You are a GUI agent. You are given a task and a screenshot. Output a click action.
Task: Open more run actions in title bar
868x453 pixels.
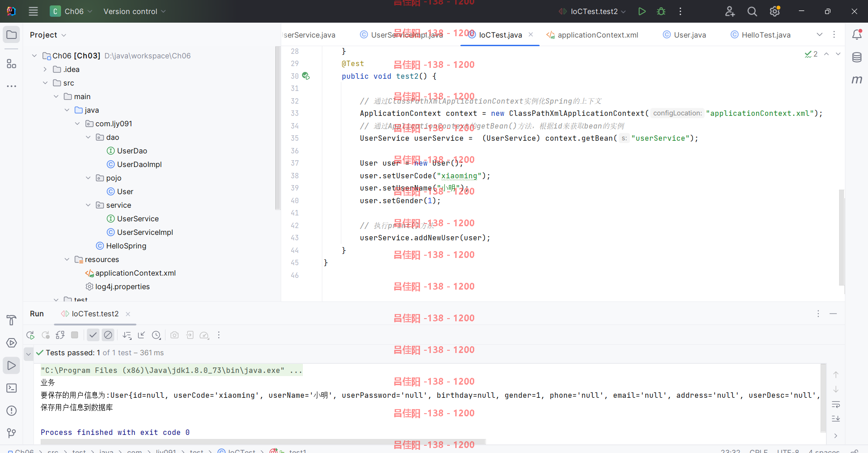pyautogui.click(x=680, y=11)
